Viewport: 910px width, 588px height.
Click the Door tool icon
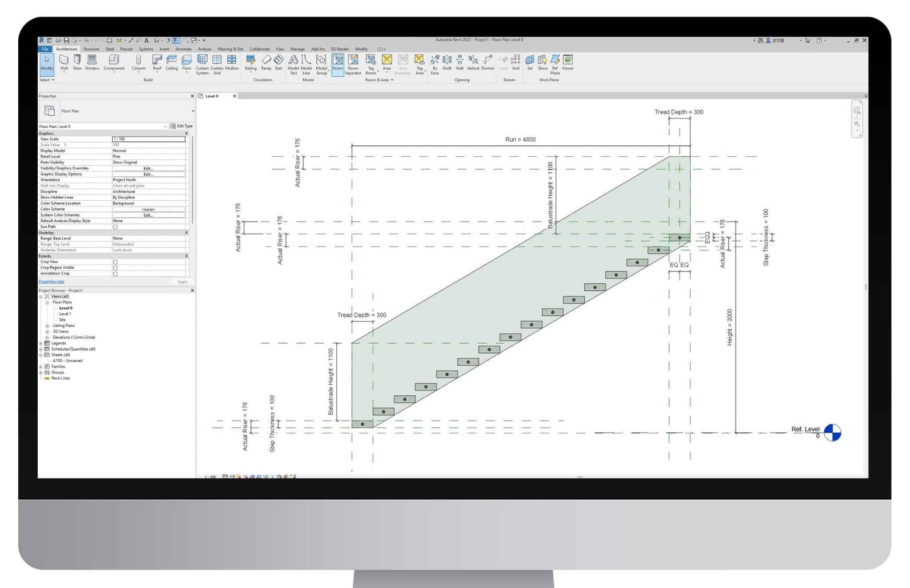(77, 62)
